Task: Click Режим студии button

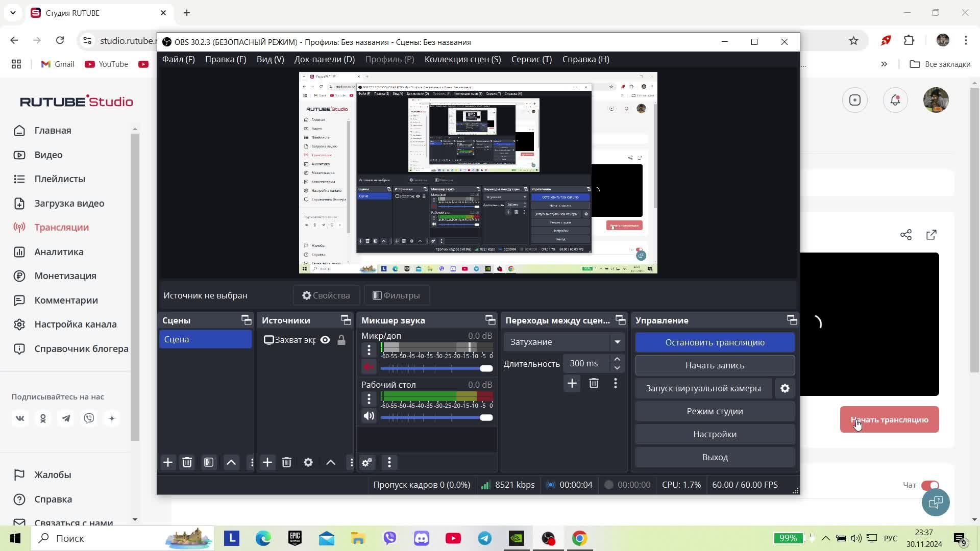Action: [715, 411]
